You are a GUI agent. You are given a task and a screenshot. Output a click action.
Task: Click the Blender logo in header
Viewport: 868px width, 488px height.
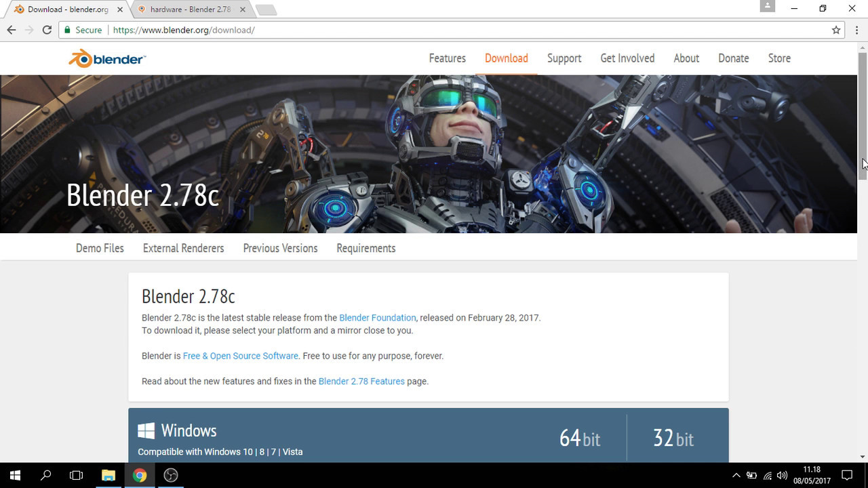coord(106,59)
